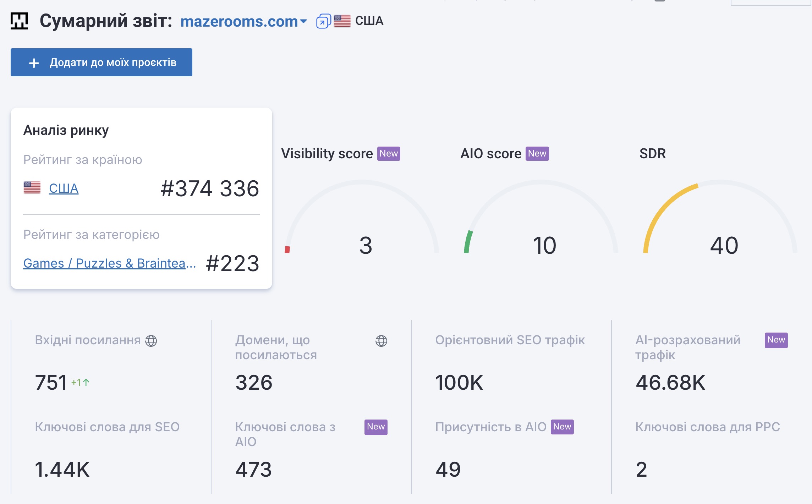Click the mazerooms site favicon logo

pyautogui.click(x=19, y=21)
